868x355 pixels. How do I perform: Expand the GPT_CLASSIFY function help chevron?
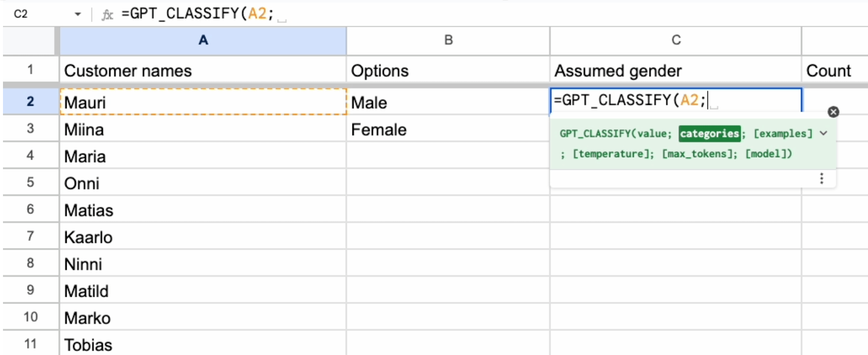pyautogui.click(x=823, y=133)
